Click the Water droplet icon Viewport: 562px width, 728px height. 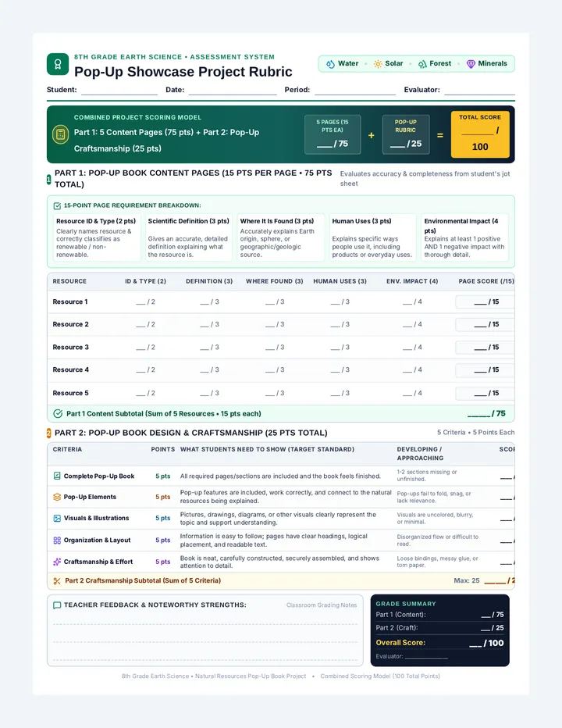330,64
